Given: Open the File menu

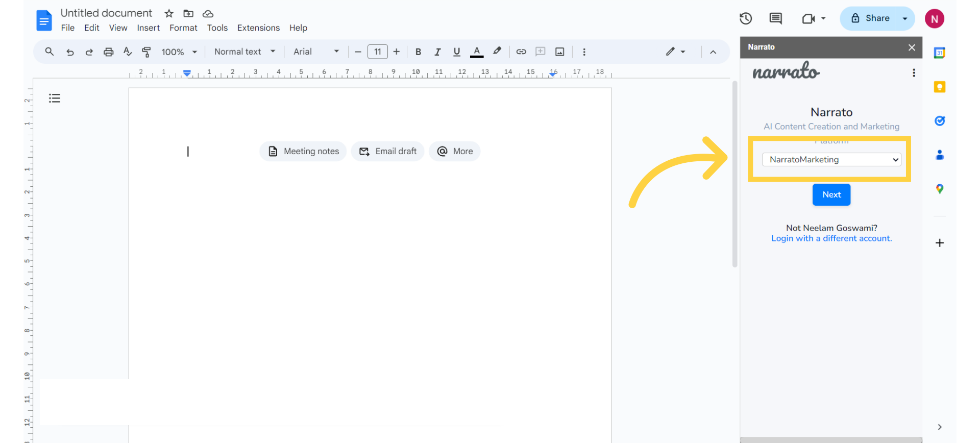Looking at the screenshot, I should [x=68, y=28].
